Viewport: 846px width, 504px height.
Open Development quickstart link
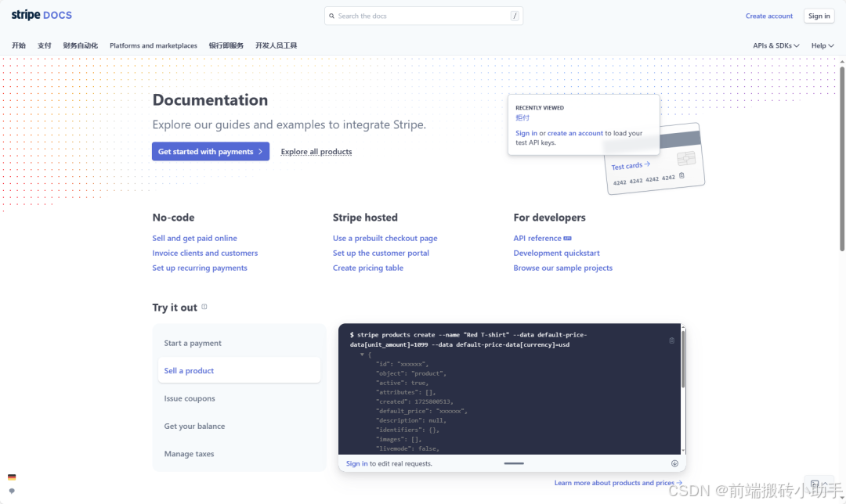pyautogui.click(x=556, y=253)
